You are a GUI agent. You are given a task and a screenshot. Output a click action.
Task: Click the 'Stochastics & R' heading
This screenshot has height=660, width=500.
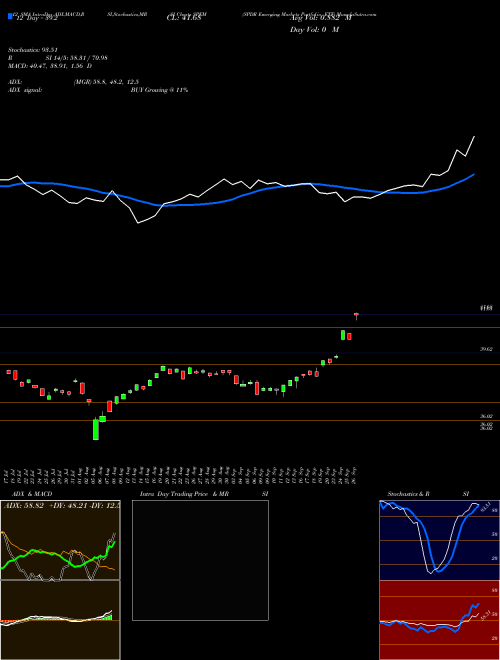point(408,494)
